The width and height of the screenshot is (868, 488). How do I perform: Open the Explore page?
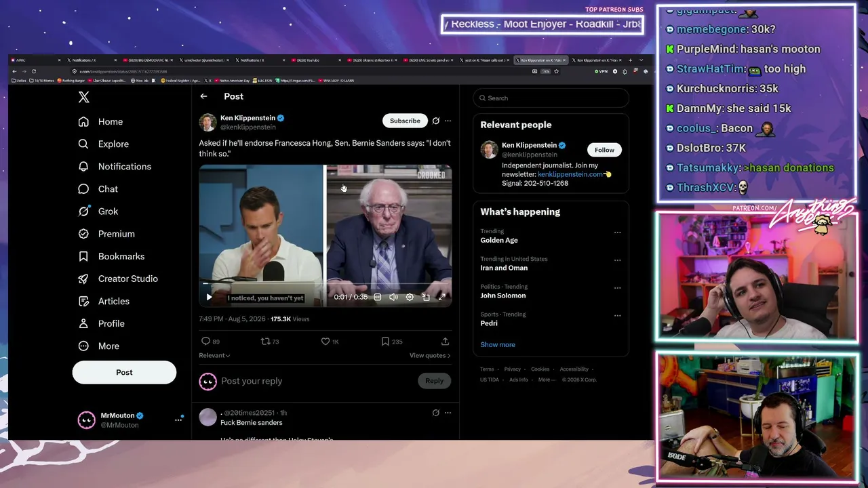coord(103,144)
